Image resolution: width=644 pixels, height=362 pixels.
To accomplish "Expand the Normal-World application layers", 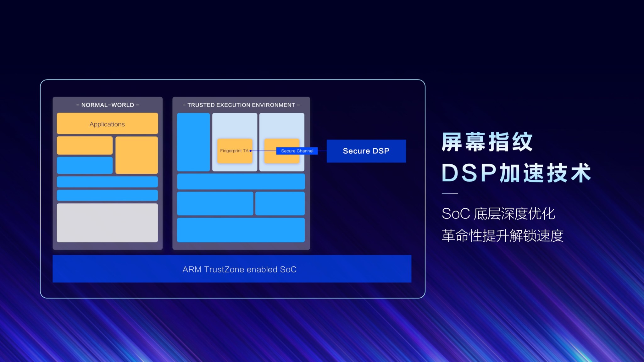I will pyautogui.click(x=107, y=124).
